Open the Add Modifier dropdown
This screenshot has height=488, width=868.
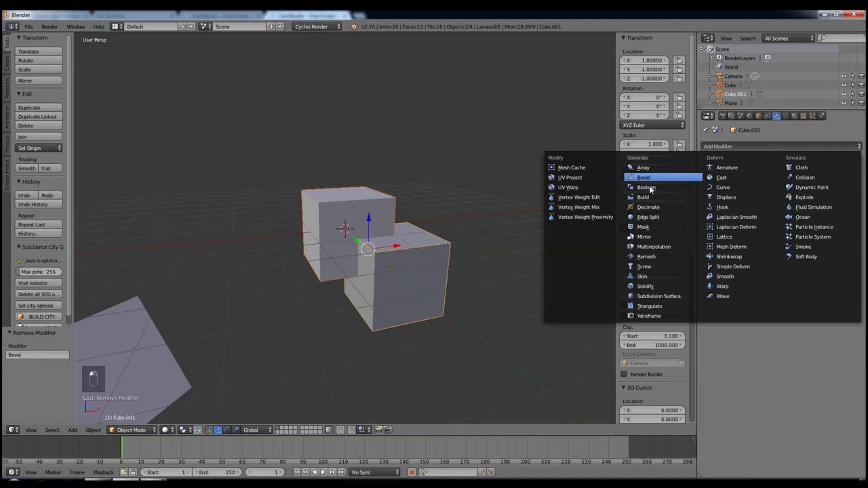(x=782, y=146)
